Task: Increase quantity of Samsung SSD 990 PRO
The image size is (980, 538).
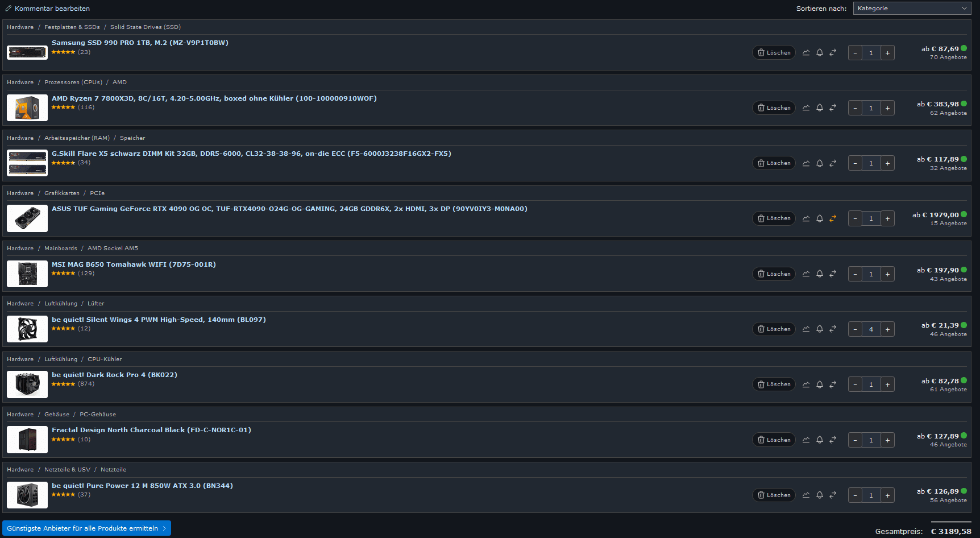Action: point(887,53)
